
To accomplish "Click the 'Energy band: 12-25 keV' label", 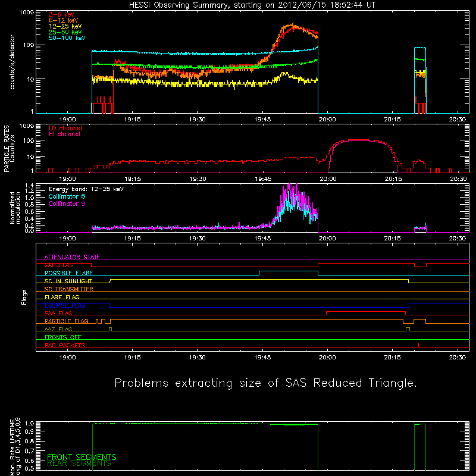I will [x=86, y=189].
